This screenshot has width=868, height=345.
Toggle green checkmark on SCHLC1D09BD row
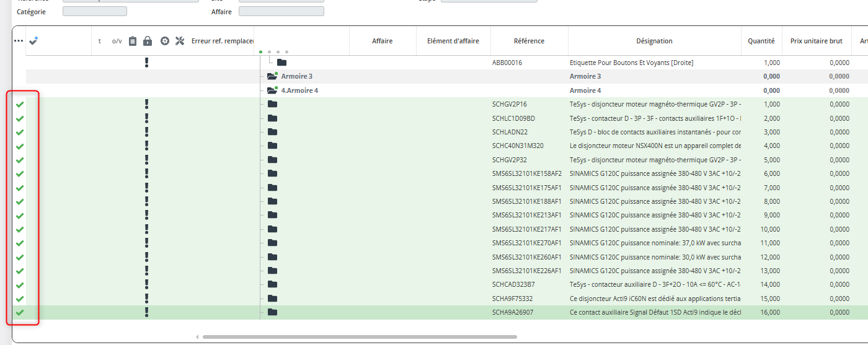[20, 118]
